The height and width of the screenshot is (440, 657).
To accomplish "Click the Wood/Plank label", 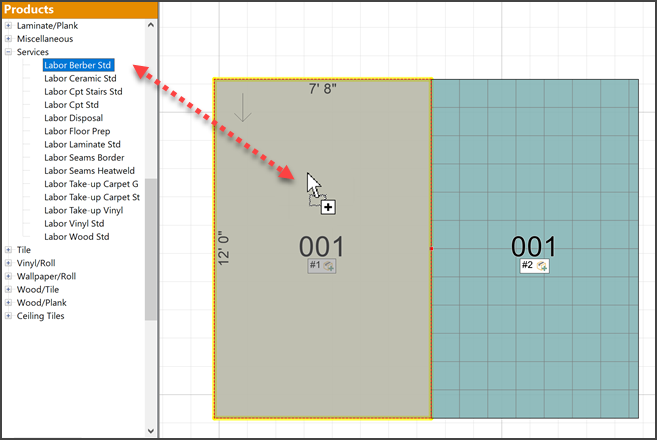I will point(41,303).
